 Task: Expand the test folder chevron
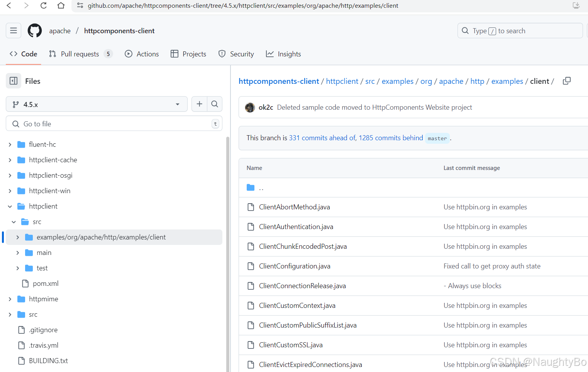tap(18, 268)
